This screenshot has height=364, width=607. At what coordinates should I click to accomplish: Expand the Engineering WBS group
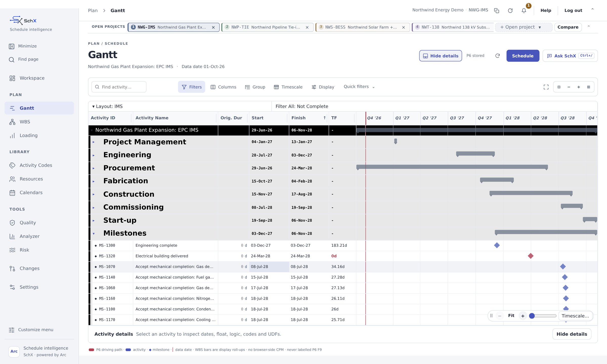point(94,155)
